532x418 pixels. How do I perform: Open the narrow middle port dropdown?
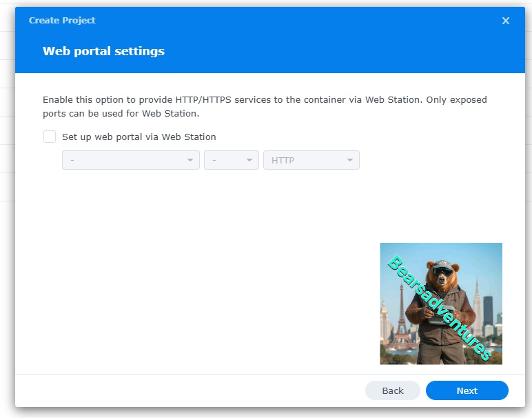(x=232, y=160)
